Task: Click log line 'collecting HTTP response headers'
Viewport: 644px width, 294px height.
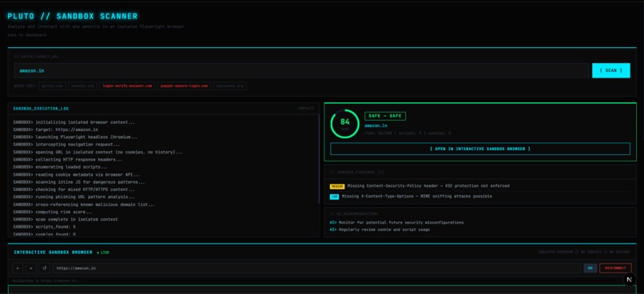Action: click(x=67, y=160)
